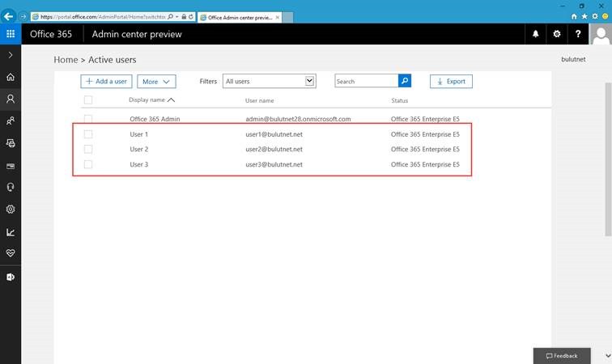
Task: Click Home breadcrumb link
Action: (x=66, y=60)
